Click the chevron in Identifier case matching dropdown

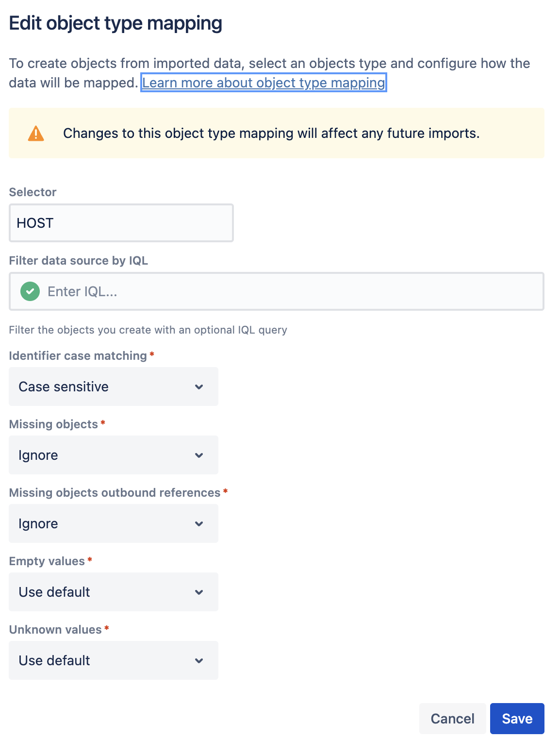[199, 387]
